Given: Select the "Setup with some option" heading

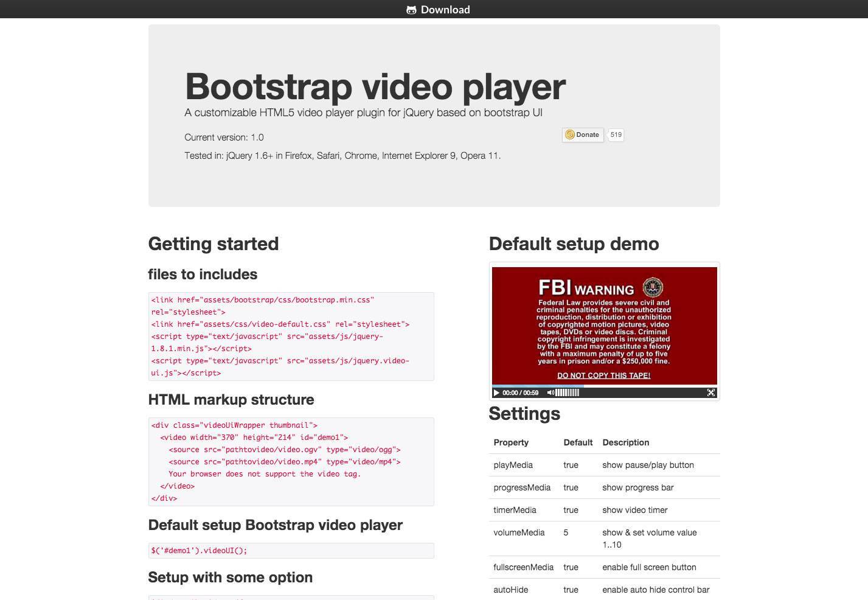Looking at the screenshot, I should click(231, 577).
